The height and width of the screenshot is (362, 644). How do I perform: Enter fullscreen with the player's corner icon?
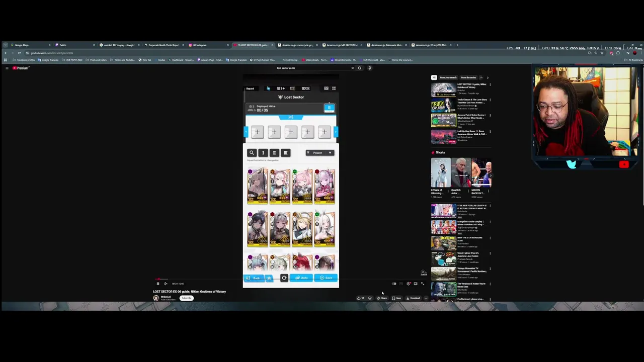coord(422,284)
